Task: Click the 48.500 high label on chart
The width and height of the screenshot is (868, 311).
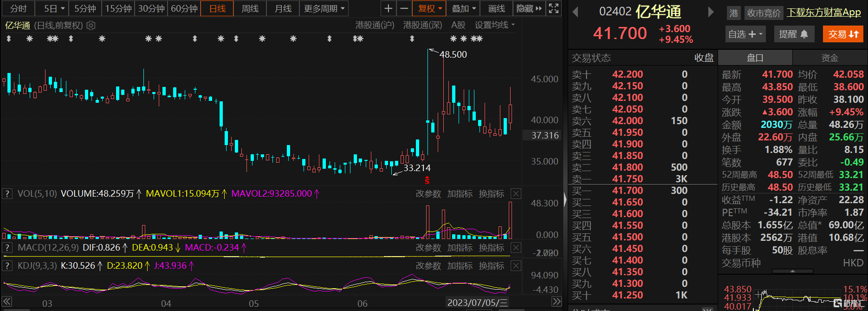Action: 453,54
